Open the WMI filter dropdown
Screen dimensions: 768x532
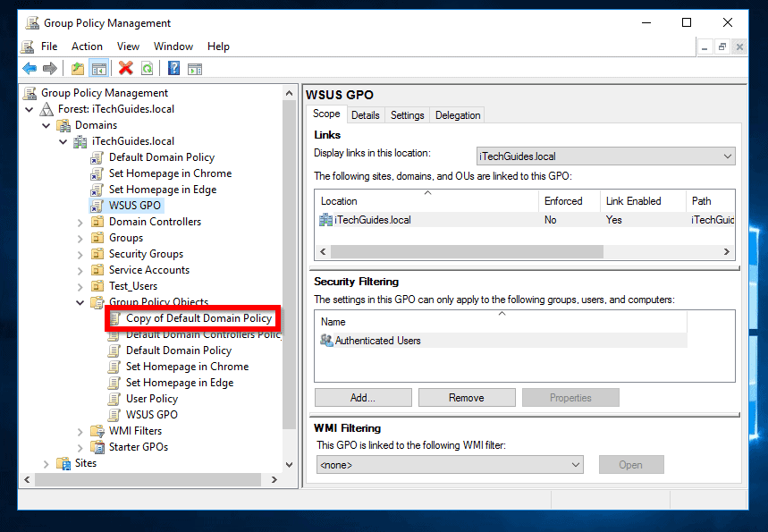(450, 464)
